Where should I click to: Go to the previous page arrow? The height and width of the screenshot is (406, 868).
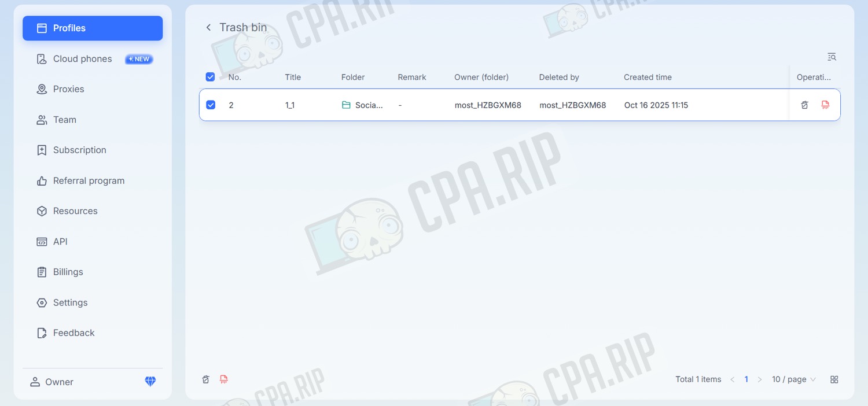(x=733, y=379)
